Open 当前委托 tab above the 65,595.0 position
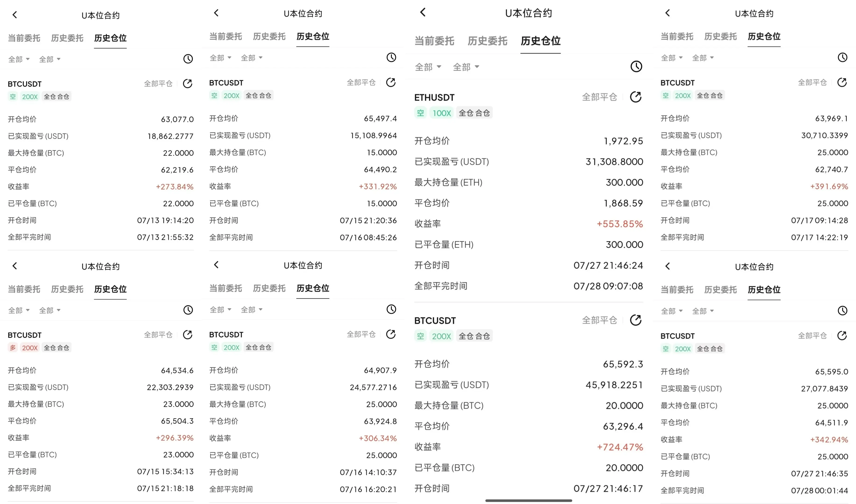The height and width of the screenshot is (504, 856). [677, 290]
